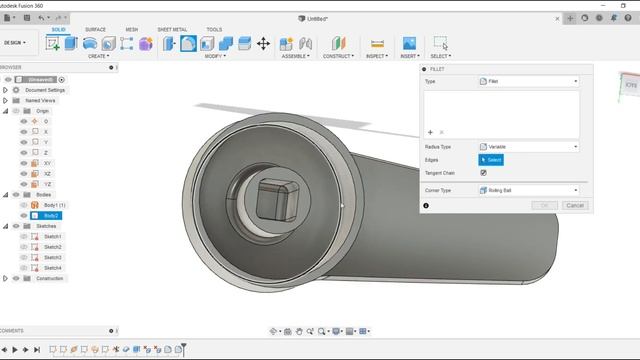Toggle visibility of Sketch1
The image size is (640, 360).
tap(24, 236)
